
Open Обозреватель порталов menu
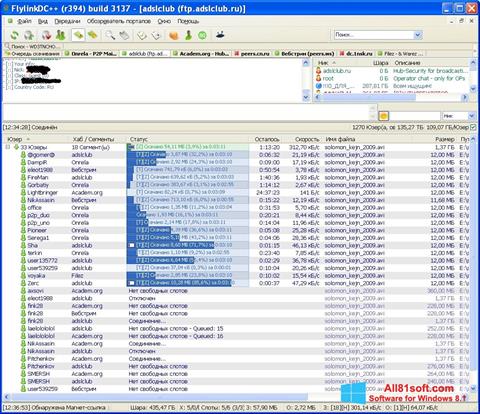click(119, 21)
